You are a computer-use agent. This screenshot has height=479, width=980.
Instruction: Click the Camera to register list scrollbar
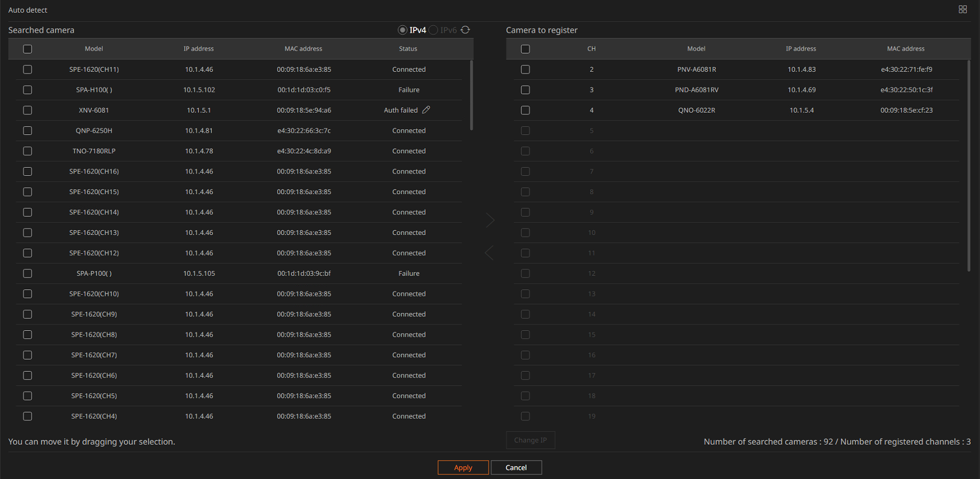(969, 165)
